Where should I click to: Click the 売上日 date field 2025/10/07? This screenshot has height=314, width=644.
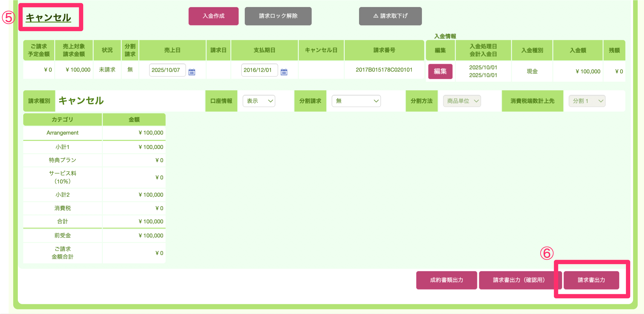click(167, 70)
